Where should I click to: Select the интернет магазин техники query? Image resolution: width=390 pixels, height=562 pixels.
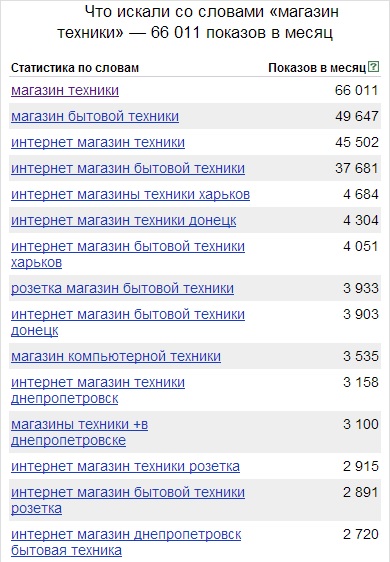coord(98,143)
